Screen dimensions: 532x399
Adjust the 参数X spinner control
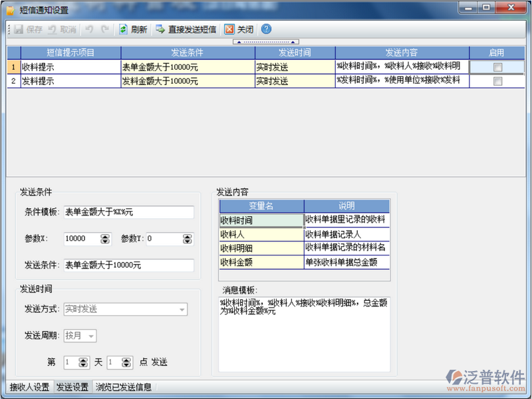pyautogui.click(x=104, y=239)
